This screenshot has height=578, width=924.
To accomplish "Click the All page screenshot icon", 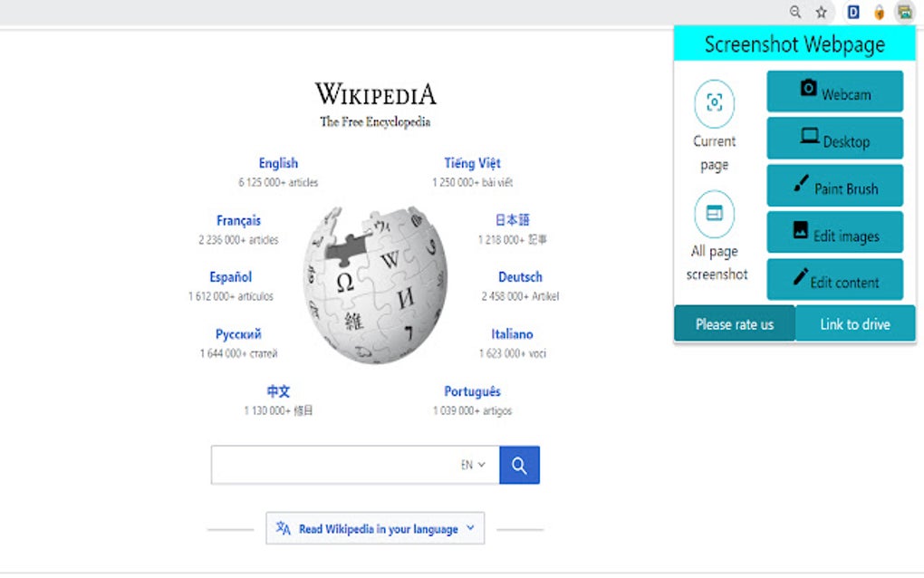I will pyautogui.click(x=714, y=213).
